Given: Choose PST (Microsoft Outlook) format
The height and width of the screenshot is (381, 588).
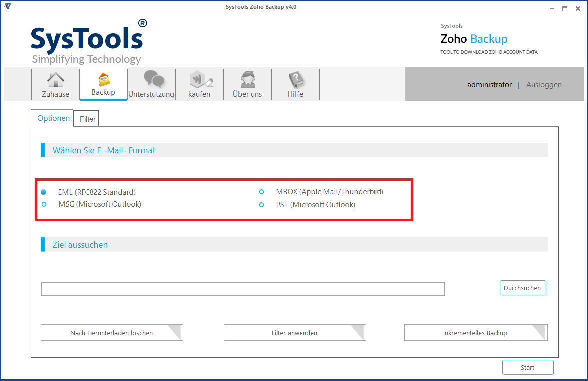Looking at the screenshot, I should pos(261,205).
